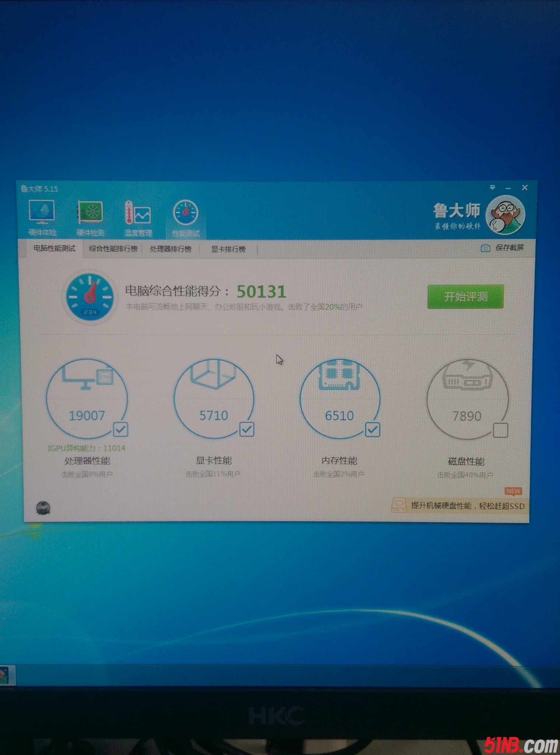Click the 击败全国11%用户 text
The image size is (560, 755).
(213, 474)
